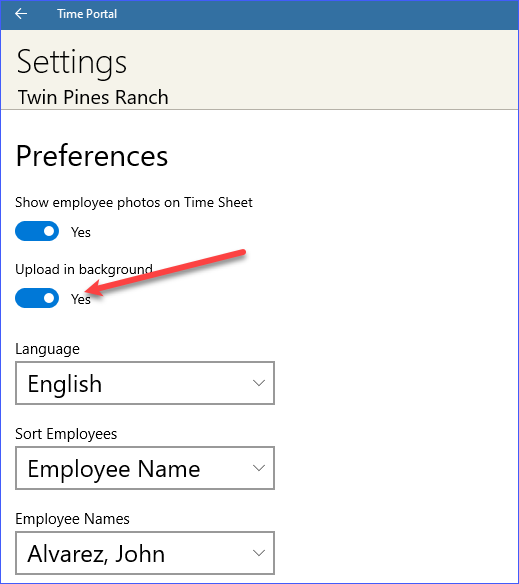Open the Employee Names format dropdown

coord(145,553)
